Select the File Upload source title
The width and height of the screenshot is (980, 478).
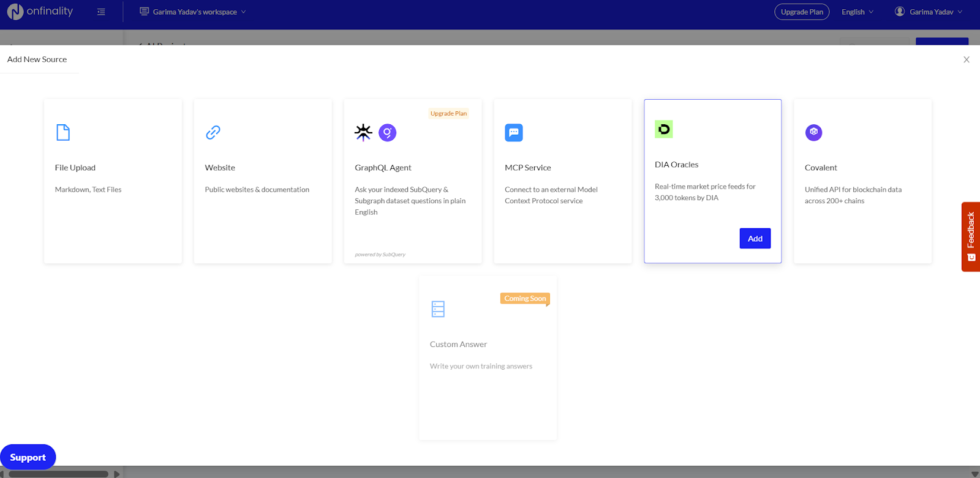click(75, 168)
